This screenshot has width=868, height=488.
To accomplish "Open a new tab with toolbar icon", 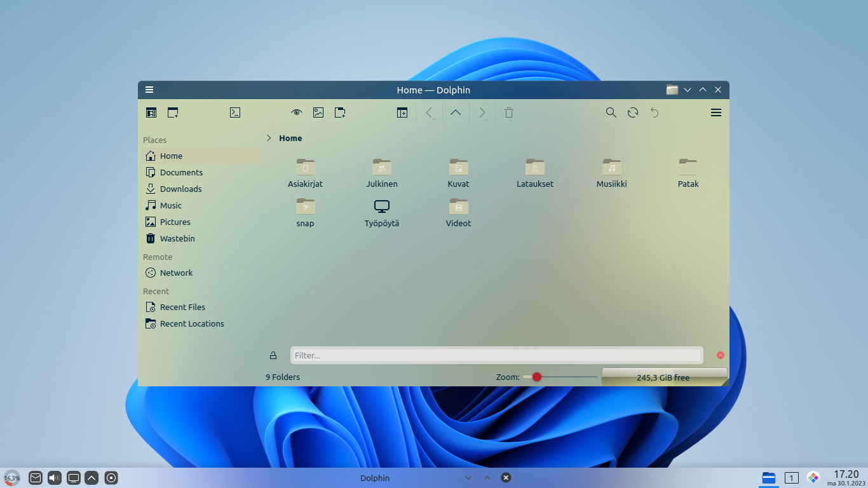I will coord(173,112).
